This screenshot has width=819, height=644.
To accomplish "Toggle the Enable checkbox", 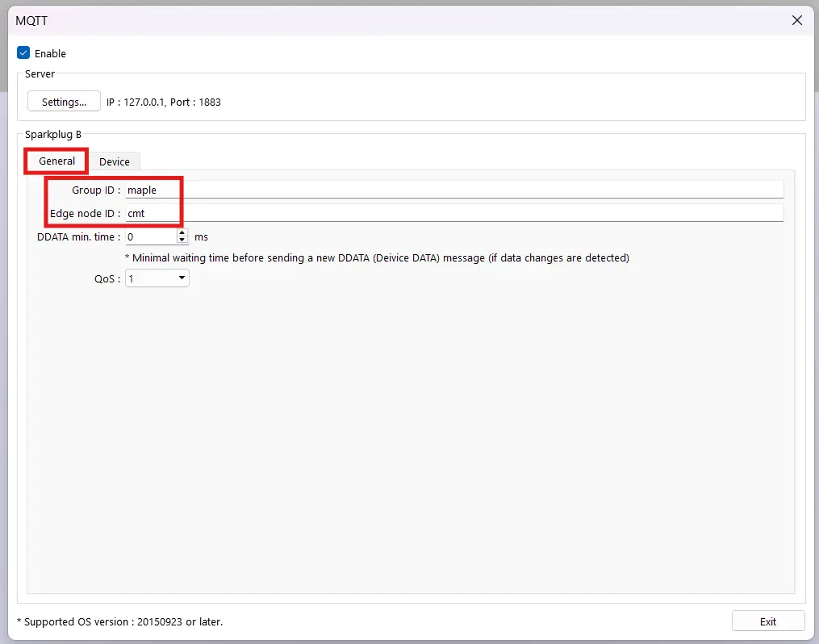I will pos(23,53).
